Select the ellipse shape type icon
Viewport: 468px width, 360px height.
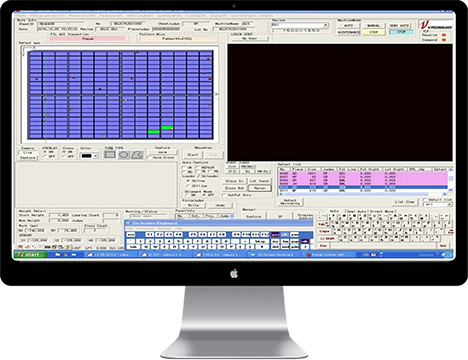pyautogui.click(x=123, y=155)
